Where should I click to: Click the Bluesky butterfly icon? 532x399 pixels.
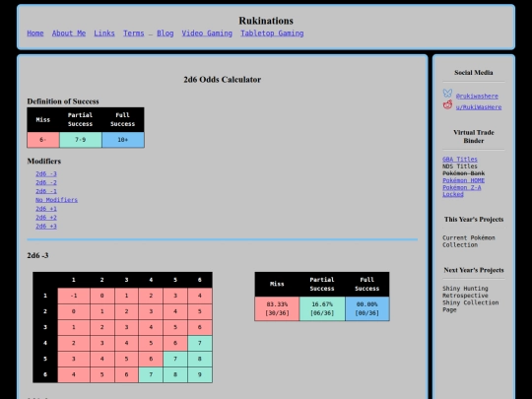tap(447, 94)
